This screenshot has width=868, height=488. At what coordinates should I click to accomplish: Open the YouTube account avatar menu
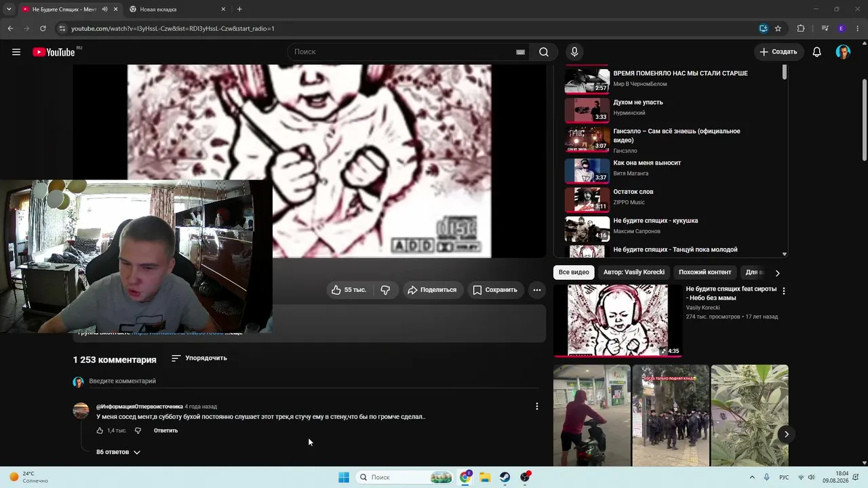point(843,52)
